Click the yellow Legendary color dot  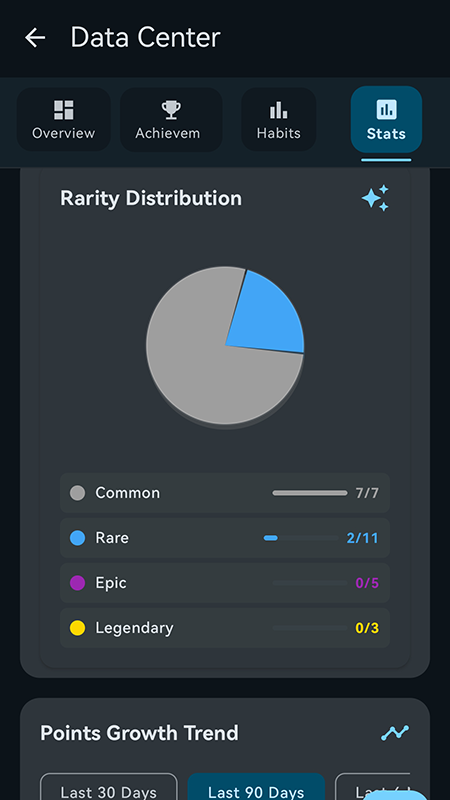[x=77, y=628]
